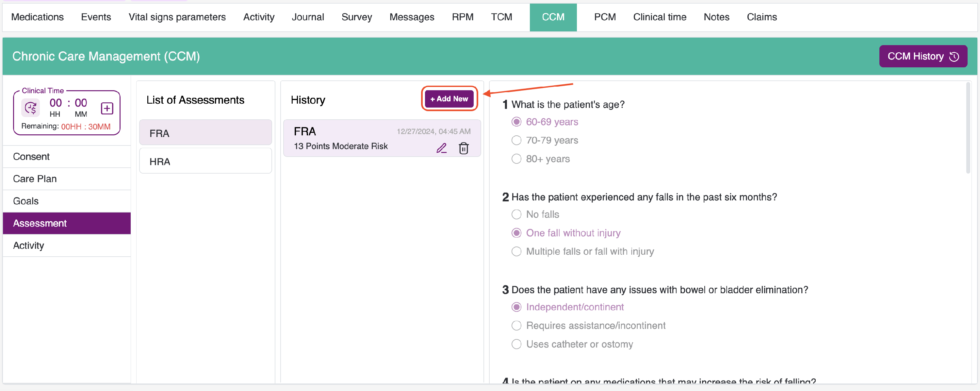Delete the FRA history entry
The image size is (980, 391).
(463, 148)
